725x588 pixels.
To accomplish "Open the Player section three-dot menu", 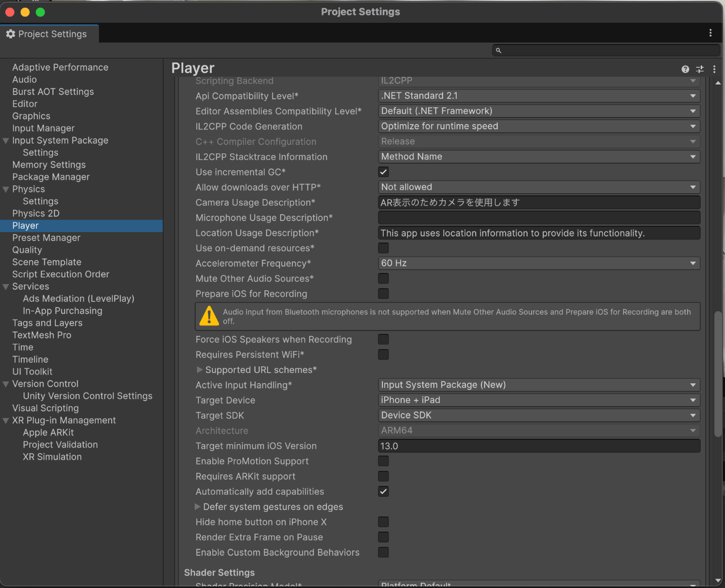I will tap(714, 69).
